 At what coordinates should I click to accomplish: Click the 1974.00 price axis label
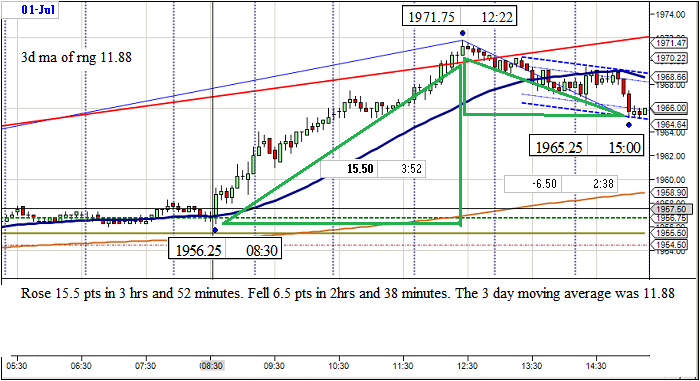(x=670, y=15)
